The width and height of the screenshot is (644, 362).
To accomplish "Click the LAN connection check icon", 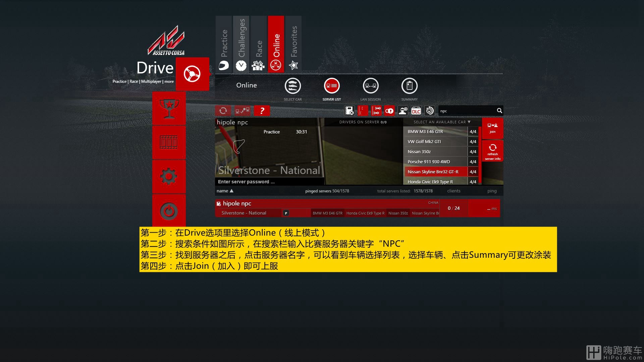I will click(x=243, y=111).
